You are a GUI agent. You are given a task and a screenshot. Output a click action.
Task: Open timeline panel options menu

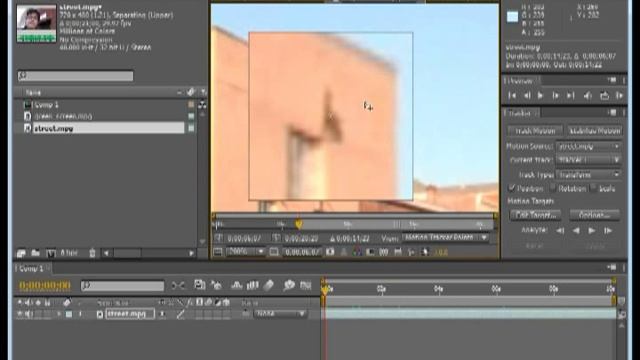611,268
